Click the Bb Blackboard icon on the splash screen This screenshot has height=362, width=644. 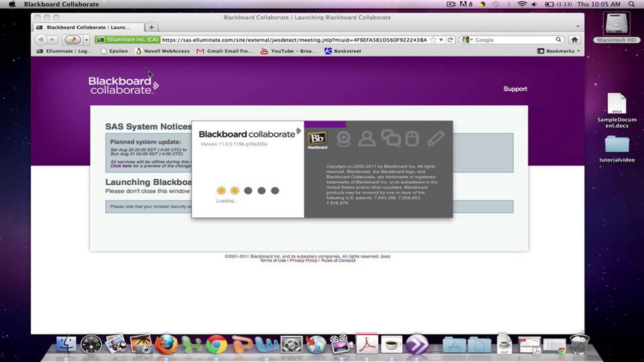click(317, 140)
